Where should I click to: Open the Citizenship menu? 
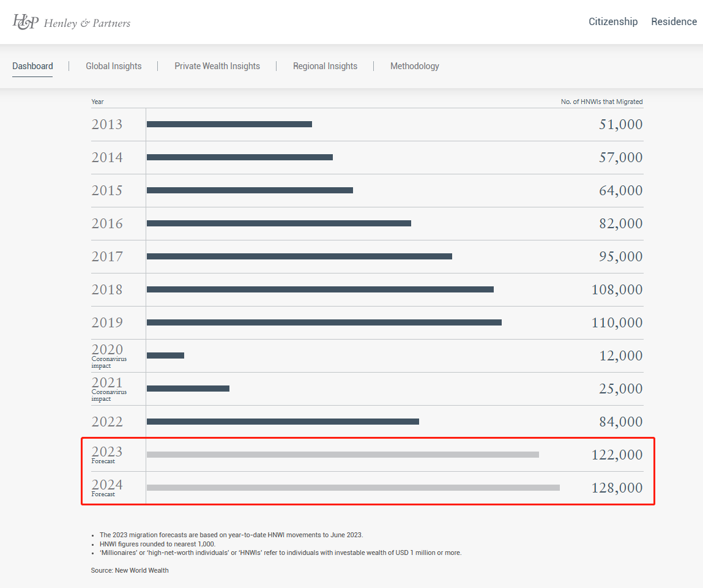(612, 22)
